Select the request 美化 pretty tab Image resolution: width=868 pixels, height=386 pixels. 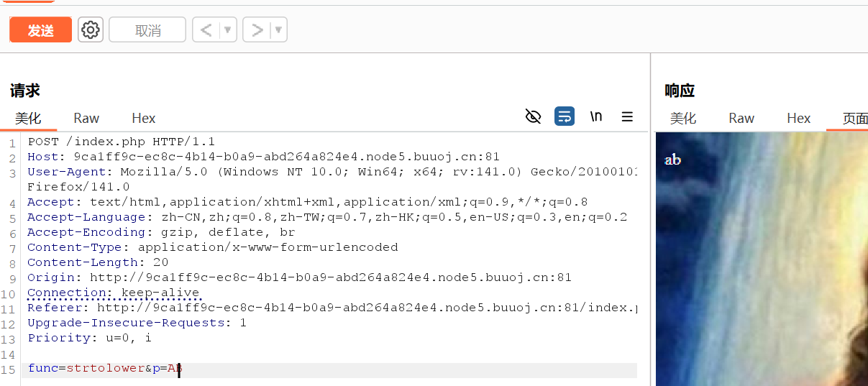[x=29, y=119]
